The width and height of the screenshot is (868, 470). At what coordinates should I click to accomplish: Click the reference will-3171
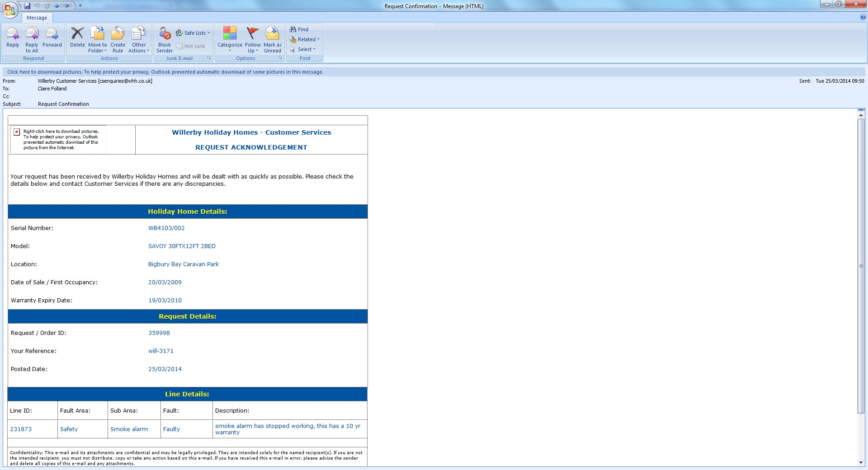[161, 351]
